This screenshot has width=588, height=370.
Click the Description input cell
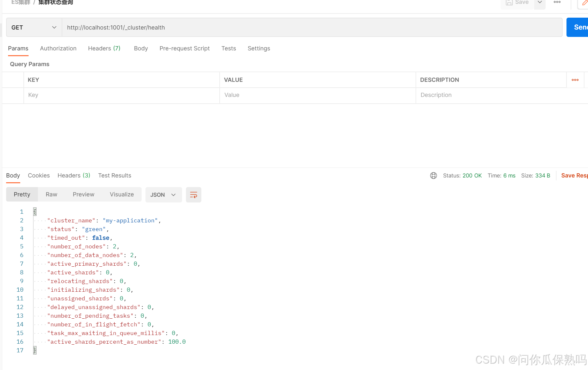(502, 95)
